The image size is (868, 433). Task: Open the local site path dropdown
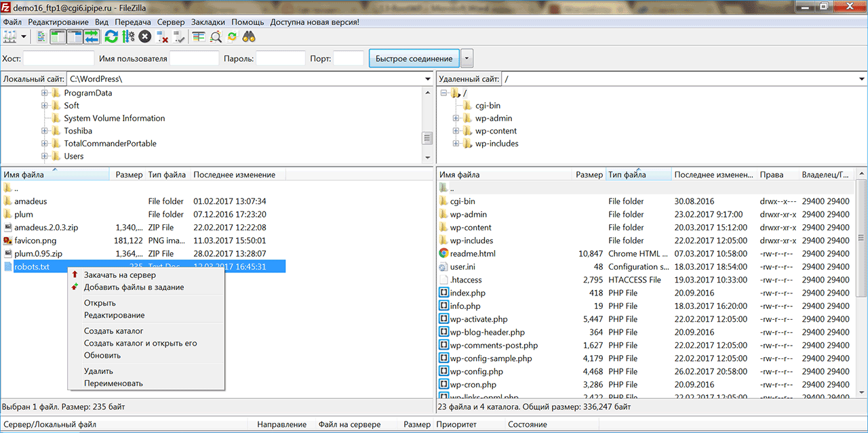tap(427, 79)
